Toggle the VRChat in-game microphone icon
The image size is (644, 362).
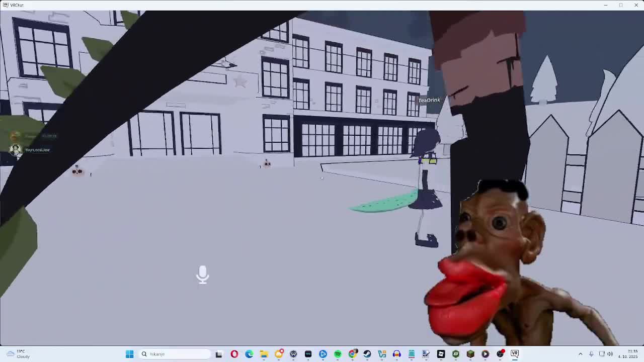203,275
